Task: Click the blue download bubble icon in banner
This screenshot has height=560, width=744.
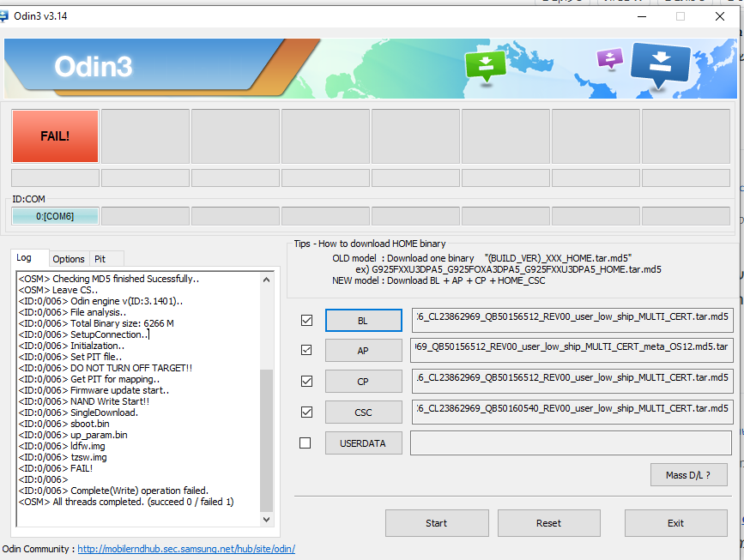Action: tap(660, 65)
